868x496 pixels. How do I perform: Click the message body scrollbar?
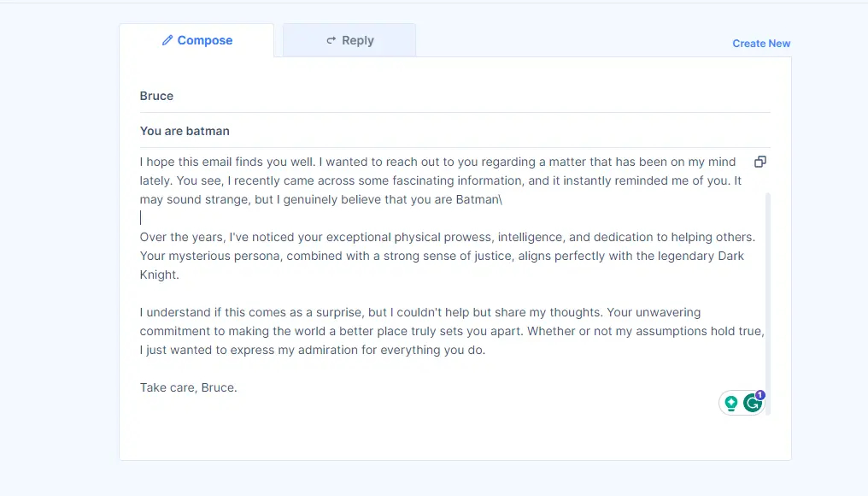(x=767, y=257)
